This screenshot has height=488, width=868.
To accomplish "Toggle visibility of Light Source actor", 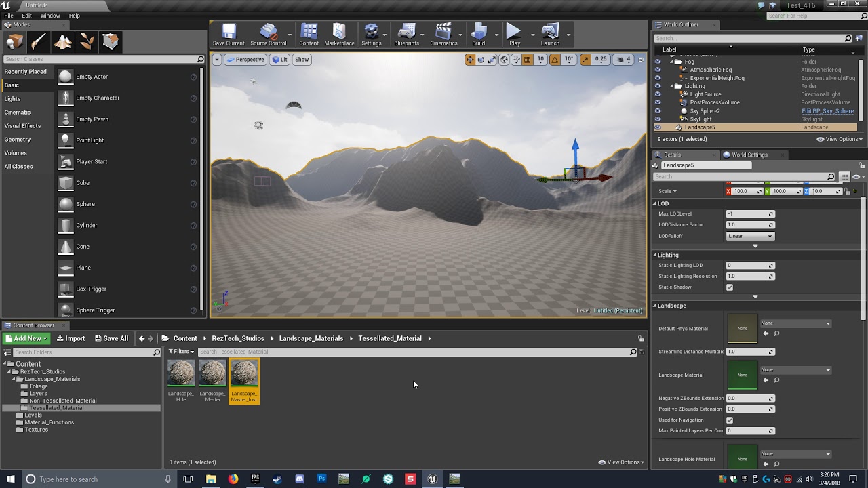I will (657, 94).
